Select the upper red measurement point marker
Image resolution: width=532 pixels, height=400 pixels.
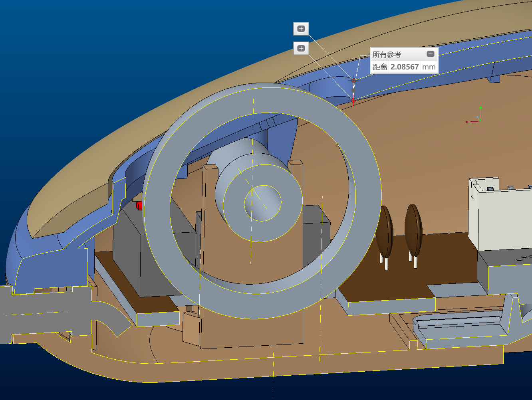(353, 81)
